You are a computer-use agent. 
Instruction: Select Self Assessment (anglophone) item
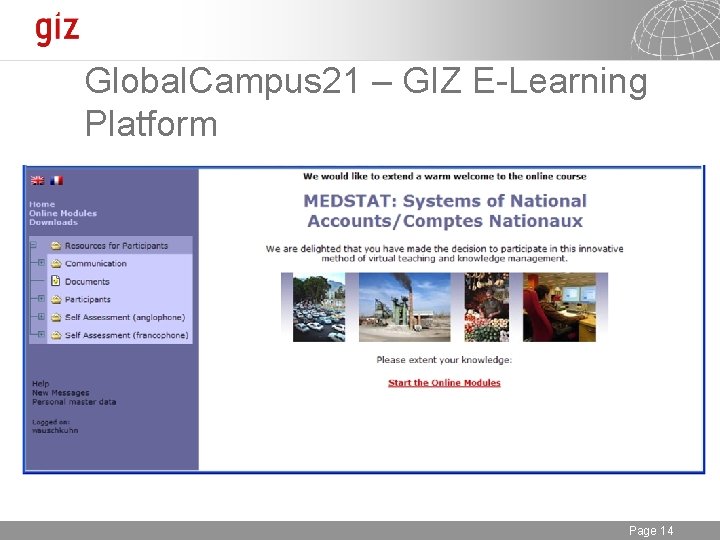pyautogui.click(x=125, y=317)
